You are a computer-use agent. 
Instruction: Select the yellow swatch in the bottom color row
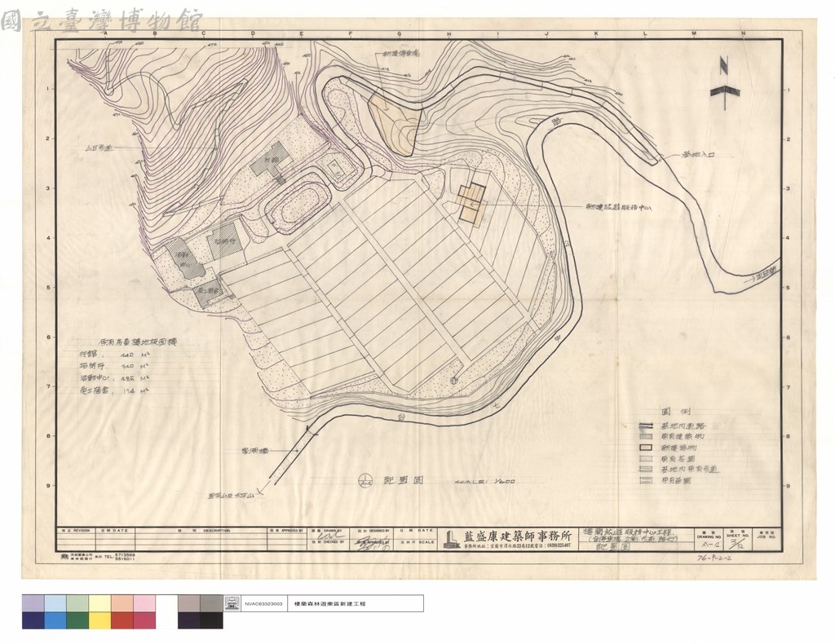[99, 620]
